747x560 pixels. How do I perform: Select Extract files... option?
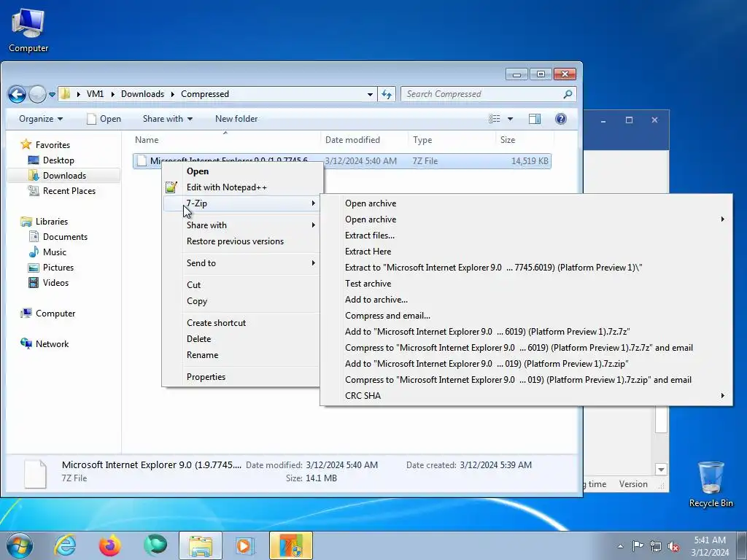[x=526, y=236]
